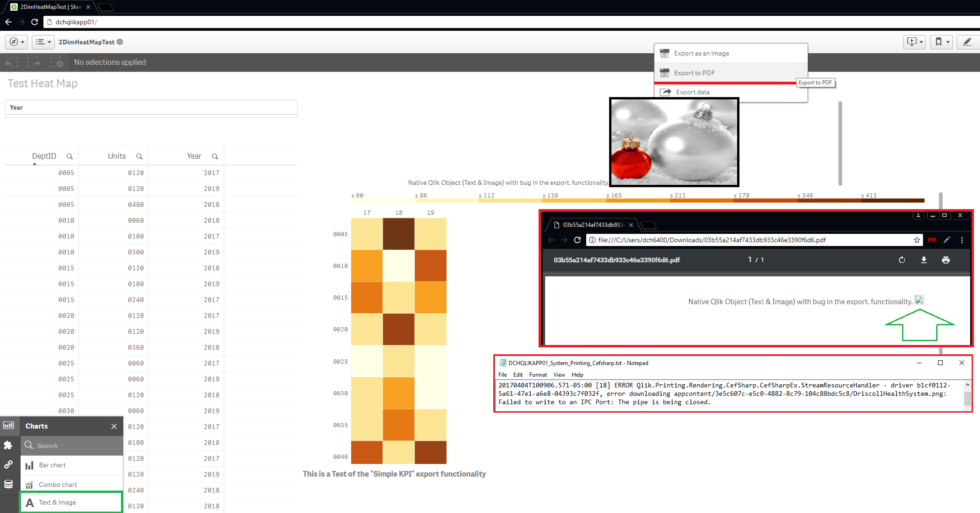Close the 03b55a214af7433db933 PDF tab
This screenshot has height=513, width=980.
pos(631,225)
